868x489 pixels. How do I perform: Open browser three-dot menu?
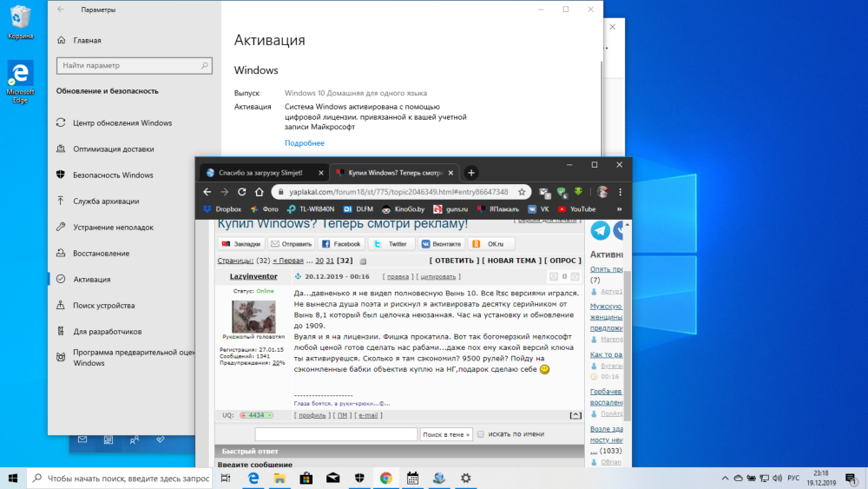(620, 192)
